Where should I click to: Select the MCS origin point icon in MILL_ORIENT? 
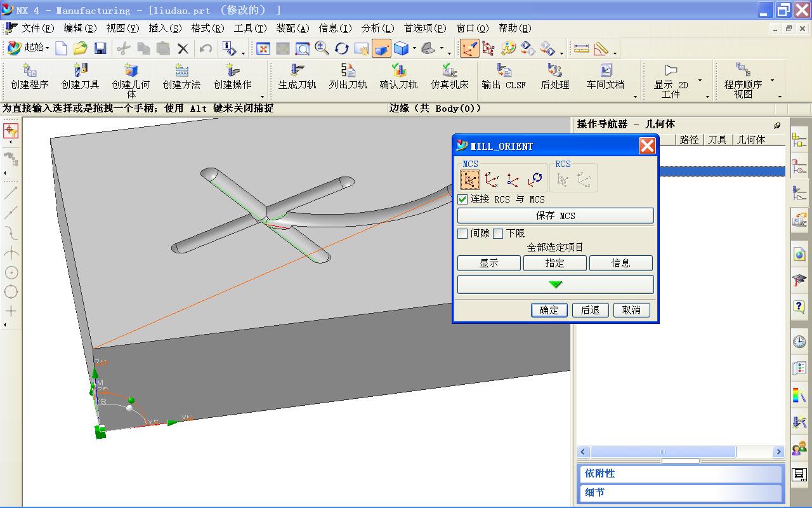(513, 180)
